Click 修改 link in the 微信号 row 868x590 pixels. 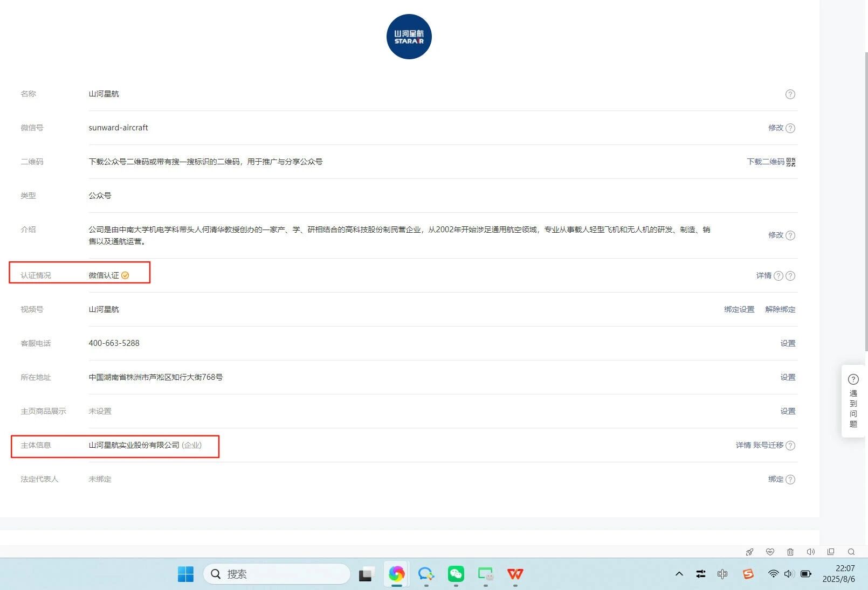click(776, 128)
